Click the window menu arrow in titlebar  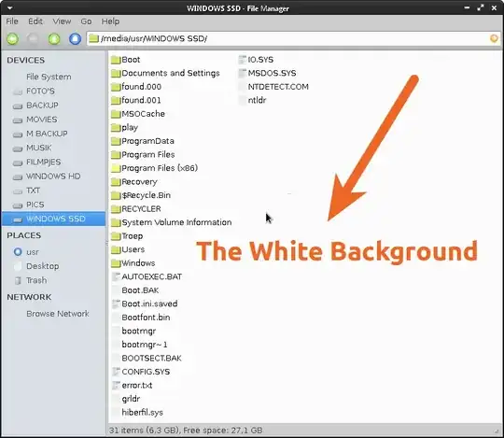9,7
